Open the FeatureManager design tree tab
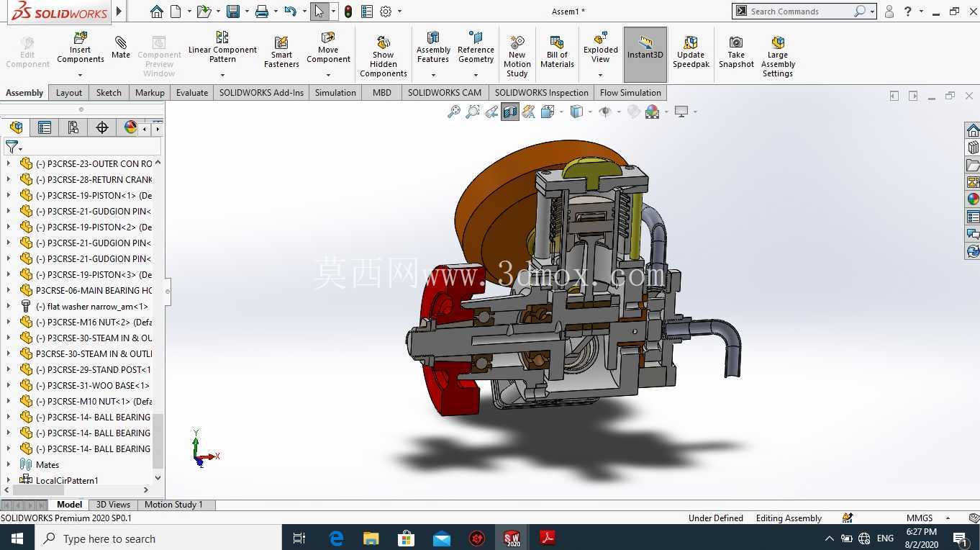Viewport: 980px width, 550px height. tap(16, 127)
